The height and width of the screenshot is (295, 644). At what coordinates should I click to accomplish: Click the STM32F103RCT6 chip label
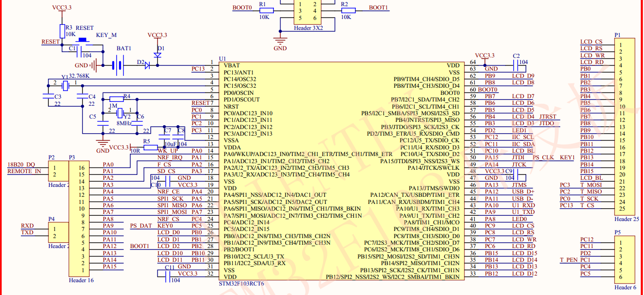241,284
